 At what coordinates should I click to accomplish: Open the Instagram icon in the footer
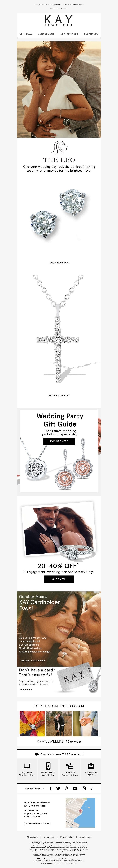coord(84,789)
